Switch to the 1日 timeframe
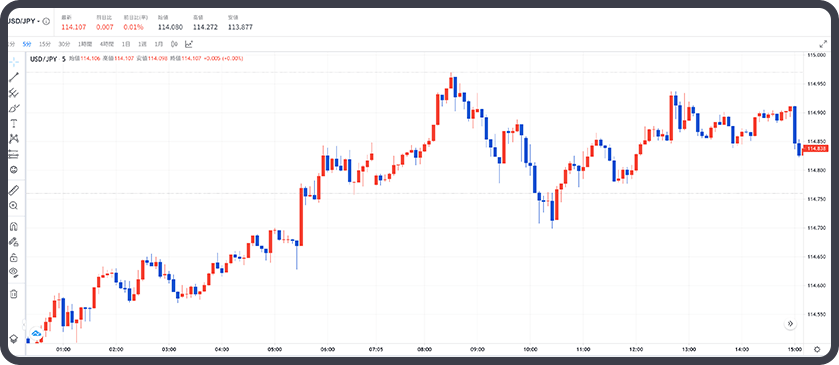839x365 pixels. click(x=126, y=44)
